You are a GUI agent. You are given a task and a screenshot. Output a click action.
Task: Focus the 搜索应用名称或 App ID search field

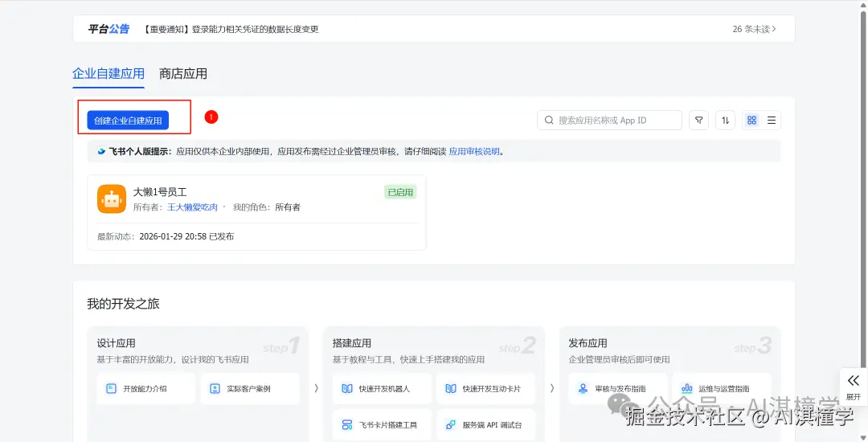pos(609,120)
